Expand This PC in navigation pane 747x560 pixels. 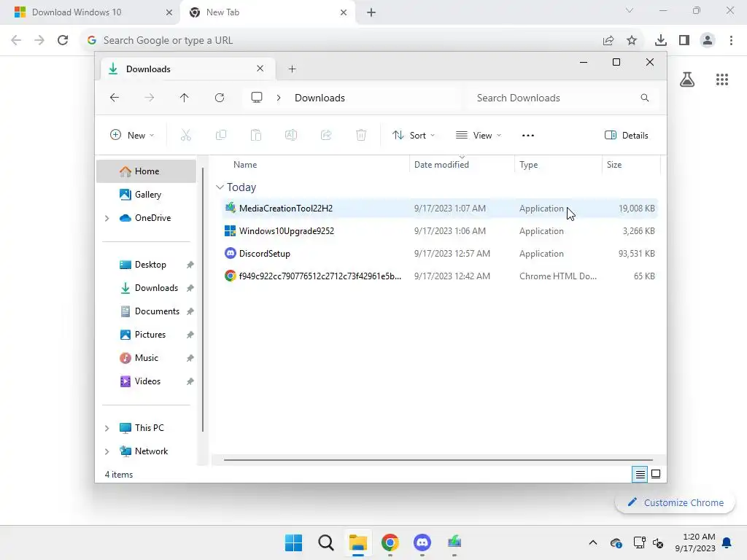pos(107,428)
